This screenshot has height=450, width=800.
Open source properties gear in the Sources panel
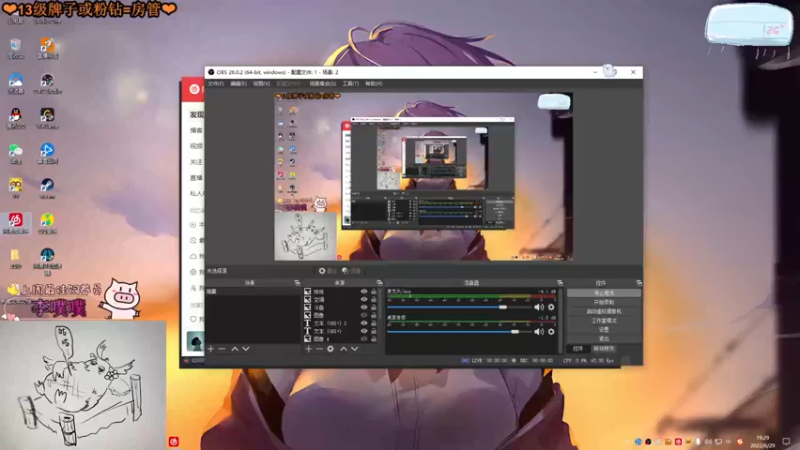[331, 349]
